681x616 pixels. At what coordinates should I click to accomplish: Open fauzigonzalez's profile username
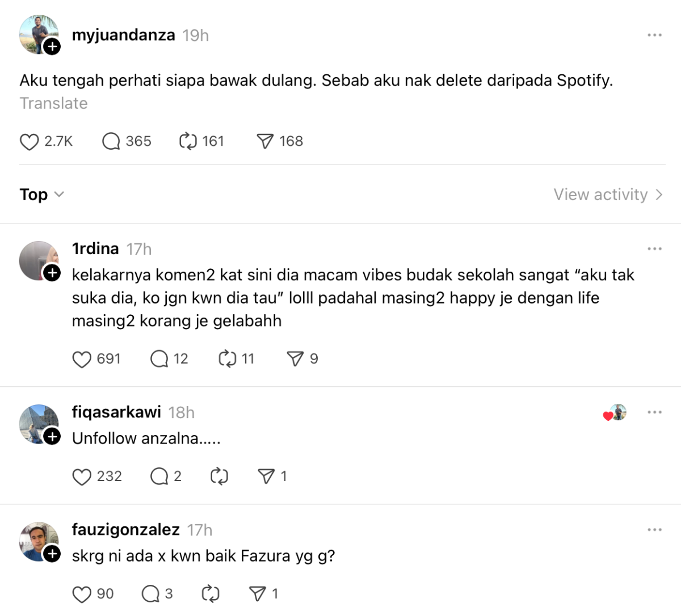click(125, 530)
